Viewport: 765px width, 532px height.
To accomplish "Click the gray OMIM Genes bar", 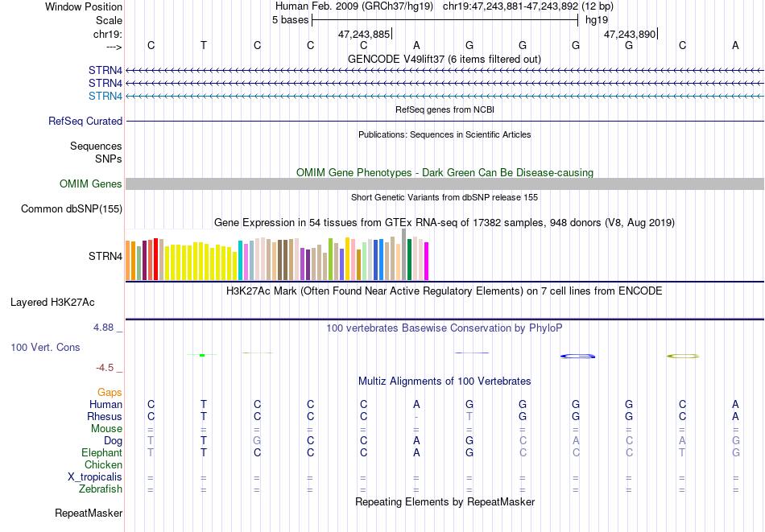I will (x=445, y=184).
